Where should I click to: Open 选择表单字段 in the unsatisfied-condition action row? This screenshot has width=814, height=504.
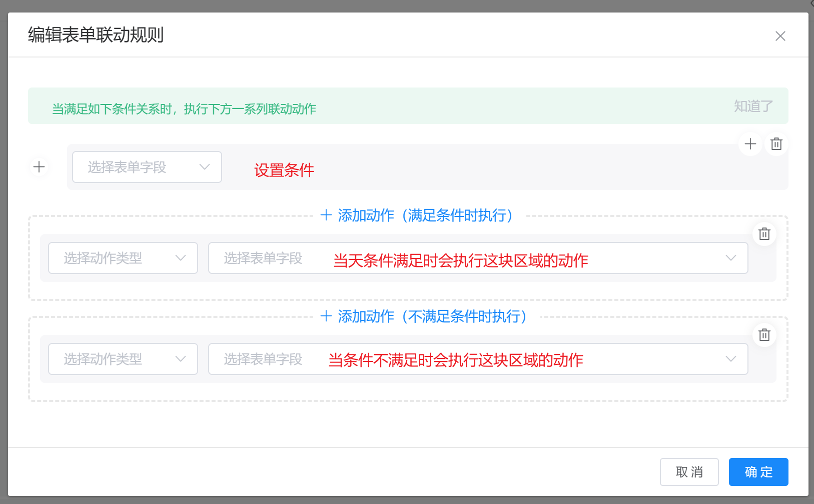coord(478,359)
